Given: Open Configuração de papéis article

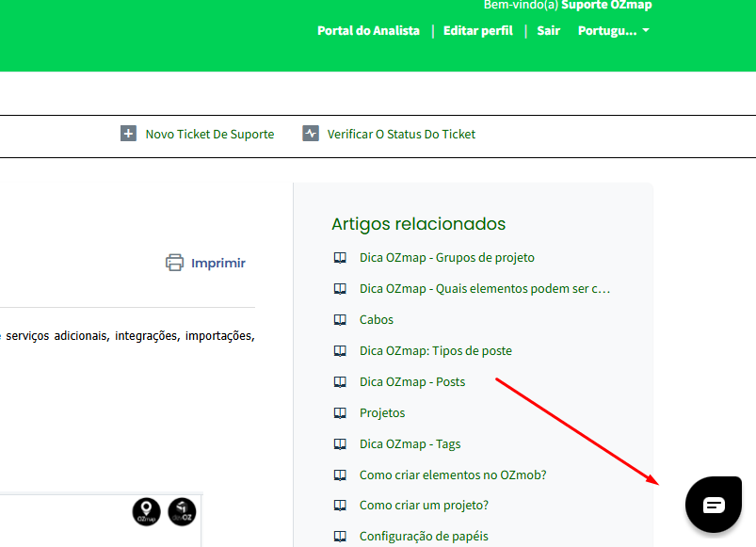Looking at the screenshot, I should [424, 536].
